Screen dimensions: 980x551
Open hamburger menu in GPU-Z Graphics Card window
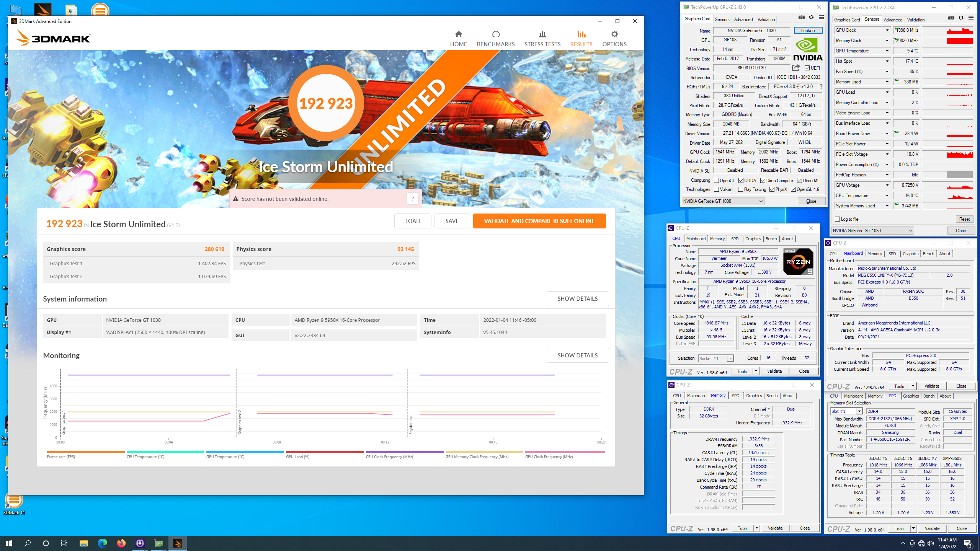point(821,17)
